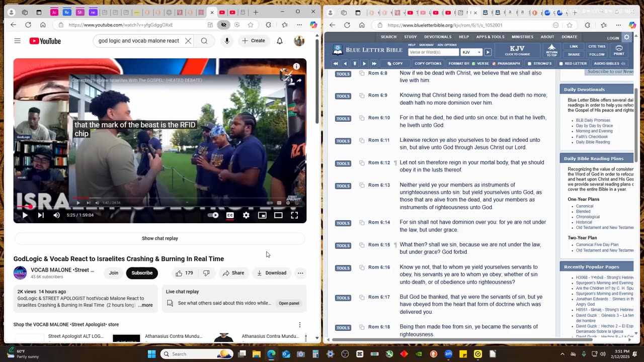Print the Bible page
Image resolution: width=644 pixels, height=362 pixels.
click(x=619, y=50)
